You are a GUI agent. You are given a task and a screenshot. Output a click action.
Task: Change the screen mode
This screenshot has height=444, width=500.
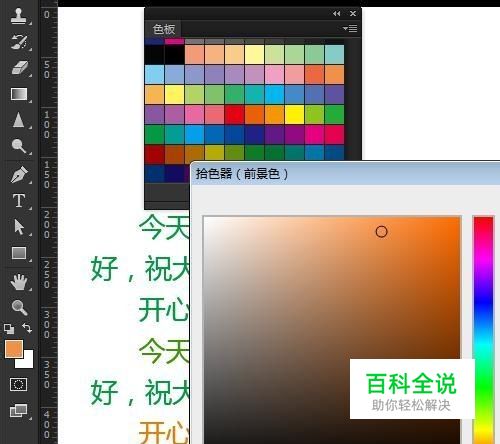click(19, 410)
